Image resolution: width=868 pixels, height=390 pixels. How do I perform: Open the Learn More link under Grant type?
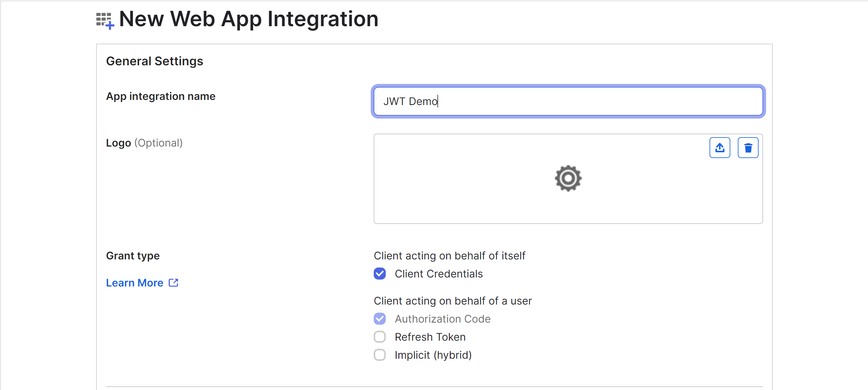click(134, 282)
